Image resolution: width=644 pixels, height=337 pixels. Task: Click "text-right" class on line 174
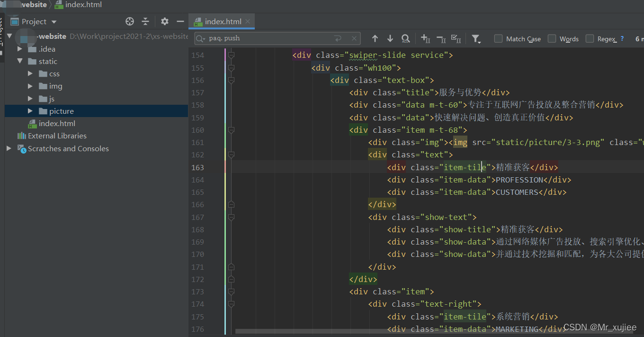pyautogui.click(x=448, y=304)
